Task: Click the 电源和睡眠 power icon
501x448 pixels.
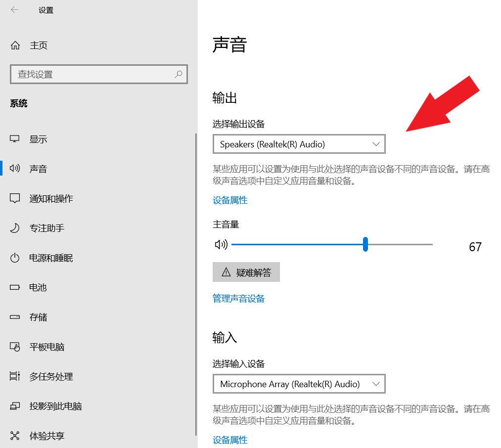Action: point(15,258)
